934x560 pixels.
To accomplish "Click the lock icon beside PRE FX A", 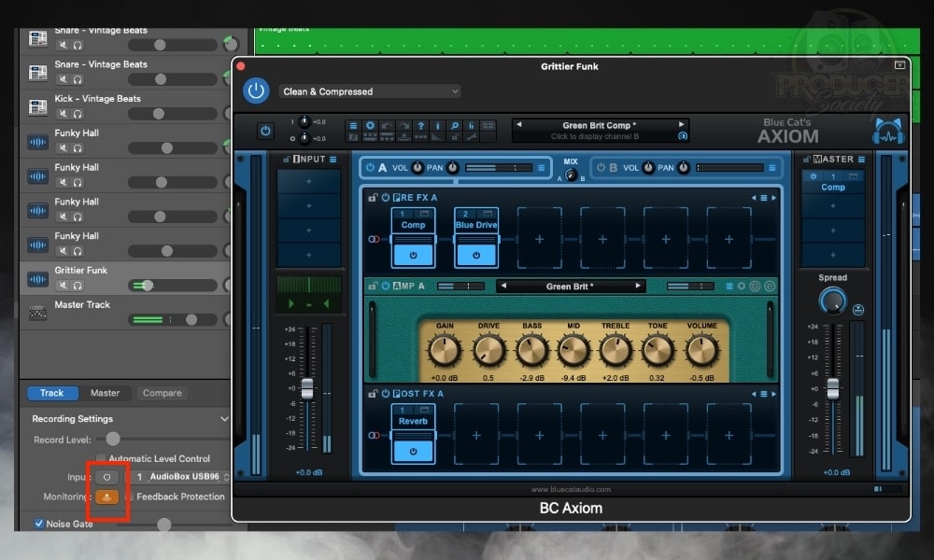I will tap(373, 197).
